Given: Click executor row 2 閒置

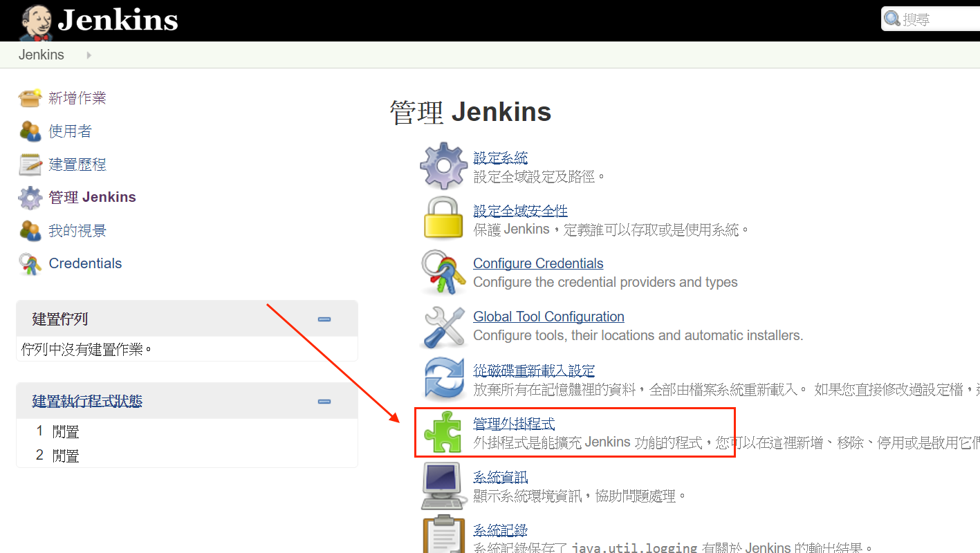Looking at the screenshot, I should pyautogui.click(x=187, y=456).
